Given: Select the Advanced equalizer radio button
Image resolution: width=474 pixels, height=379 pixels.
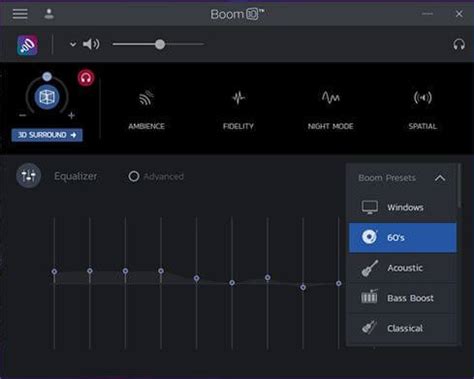Looking at the screenshot, I should point(134,176).
